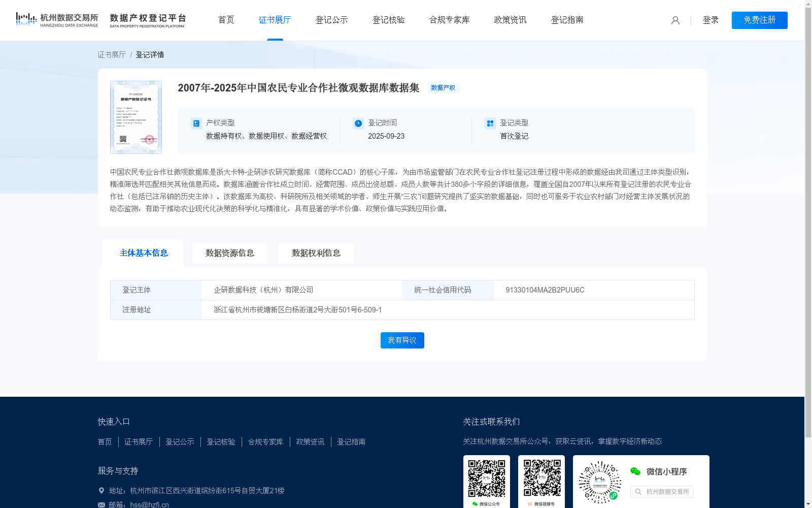The height and width of the screenshot is (508, 812).
Task: Open footer link 登记指南
Action: pos(352,442)
